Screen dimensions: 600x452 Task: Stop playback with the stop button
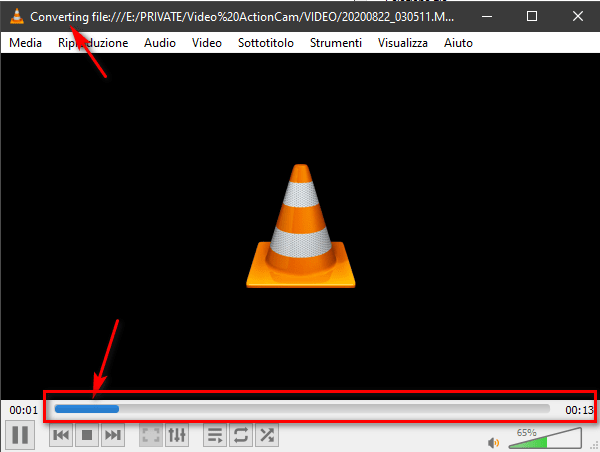point(87,435)
